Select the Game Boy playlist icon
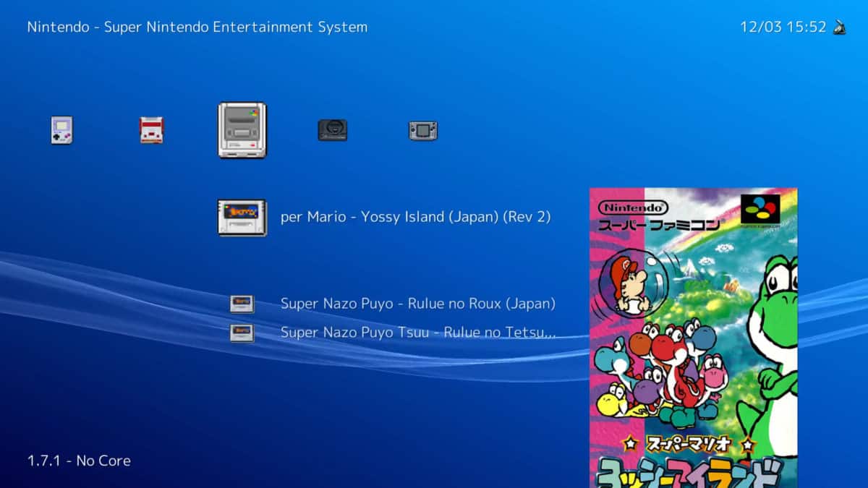Viewport: 868px width, 488px height. 61,131
